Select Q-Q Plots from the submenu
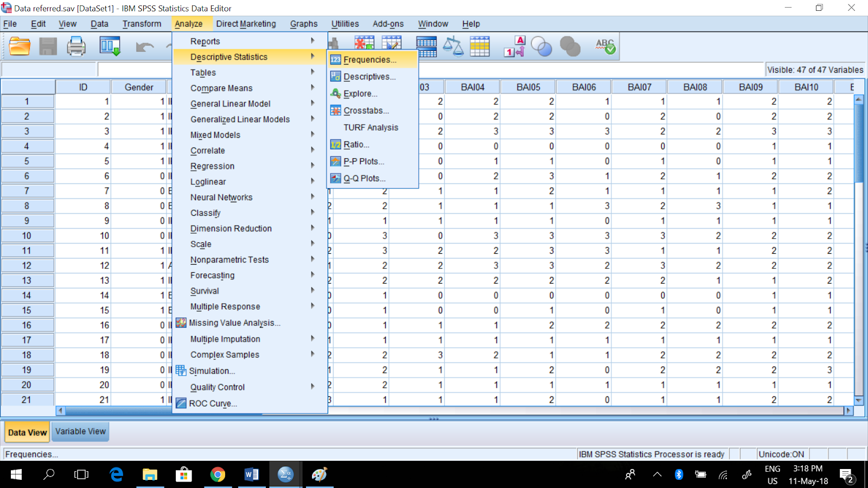 372,178
